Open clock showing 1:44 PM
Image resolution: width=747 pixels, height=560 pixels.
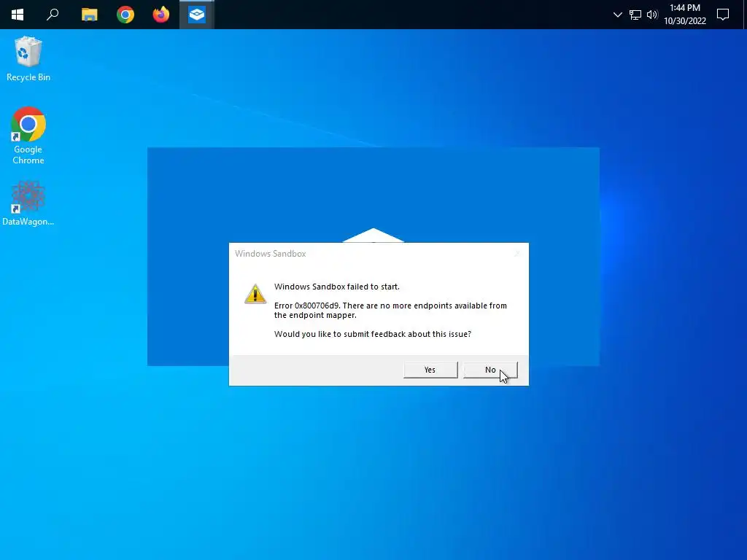[x=684, y=15]
